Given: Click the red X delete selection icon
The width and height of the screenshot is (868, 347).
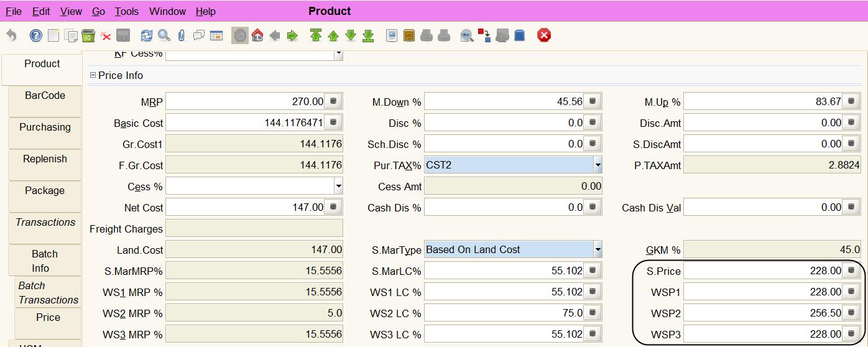Looking at the screenshot, I should 106,35.
